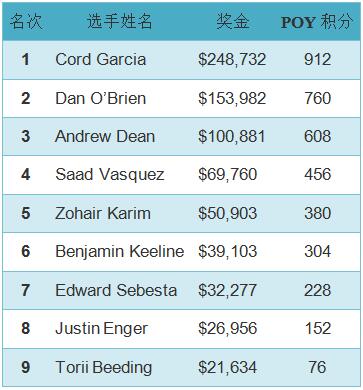The image size is (363, 390).
Task: Click on Benjamin Keeline
Action: click(x=120, y=251)
